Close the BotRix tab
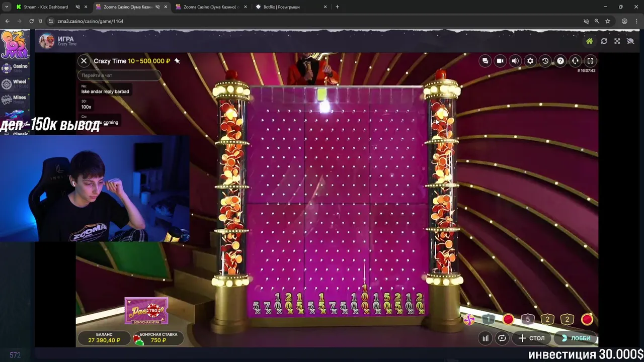This screenshot has width=644, height=362. coord(325,7)
